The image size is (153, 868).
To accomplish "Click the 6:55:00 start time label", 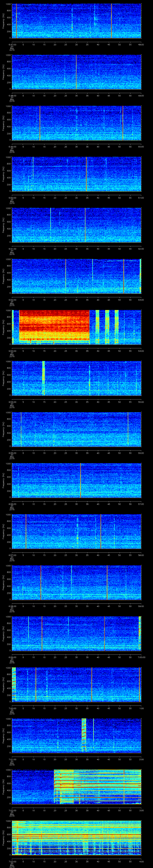I will click(12, 453).
